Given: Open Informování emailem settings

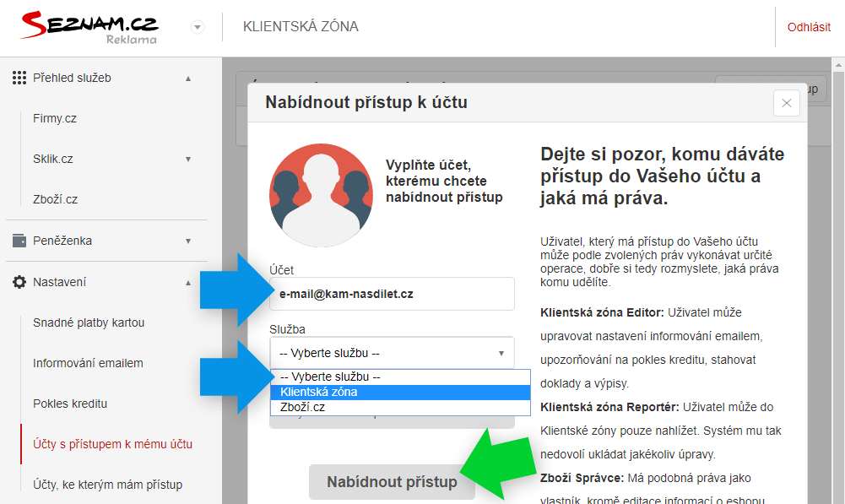Looking at the screenshot, I should coord(88,363).
